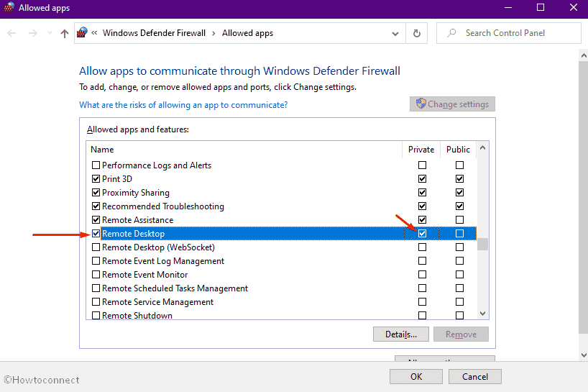This screenshot has width=588, height=392.
Task: Select the Remote Scheduled Tasks Management row
Action: [x=281, y=288]
